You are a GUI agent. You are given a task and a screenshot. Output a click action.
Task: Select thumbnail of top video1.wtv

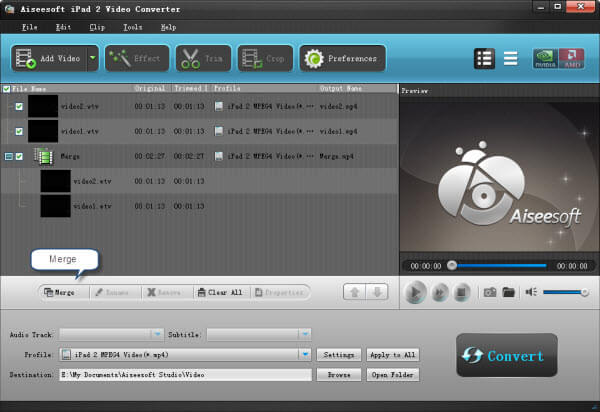[43, 131]
